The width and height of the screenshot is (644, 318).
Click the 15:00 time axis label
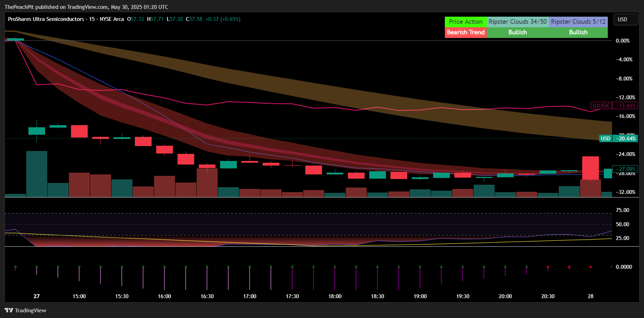click(x=79, y=296)
